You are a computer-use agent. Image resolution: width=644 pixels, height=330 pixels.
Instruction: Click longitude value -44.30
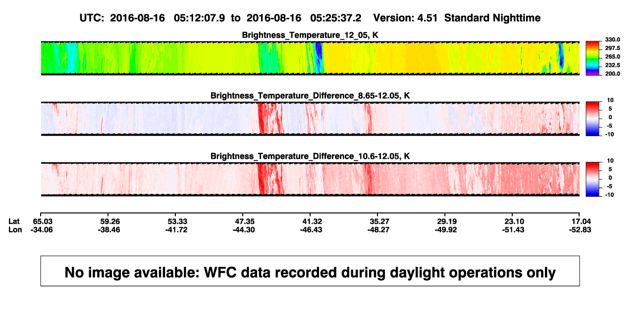tap(243, 230)
